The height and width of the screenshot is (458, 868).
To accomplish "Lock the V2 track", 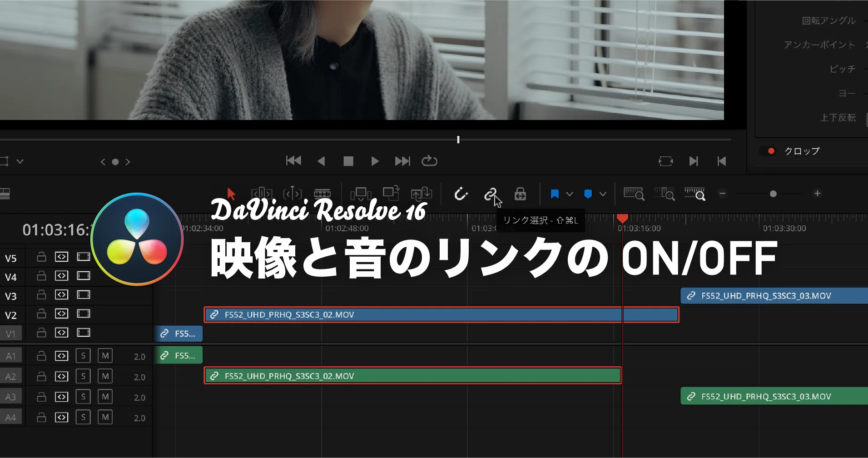I will pos(41,314).
